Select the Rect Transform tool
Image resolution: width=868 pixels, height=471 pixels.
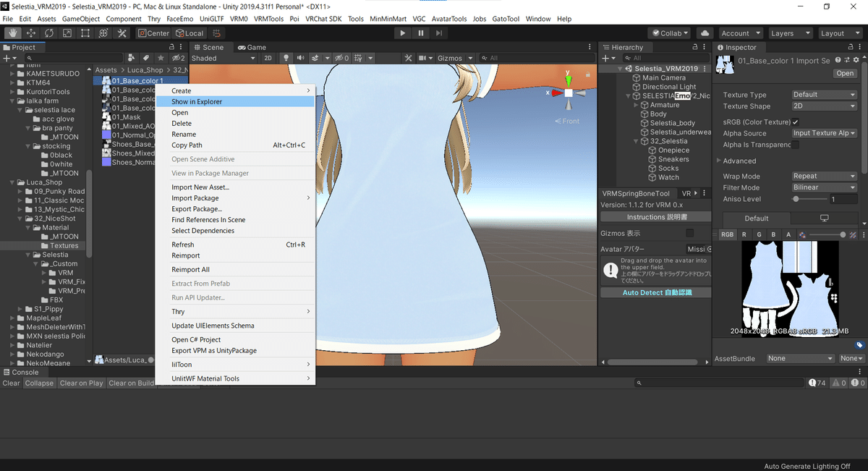coord(85,33)
